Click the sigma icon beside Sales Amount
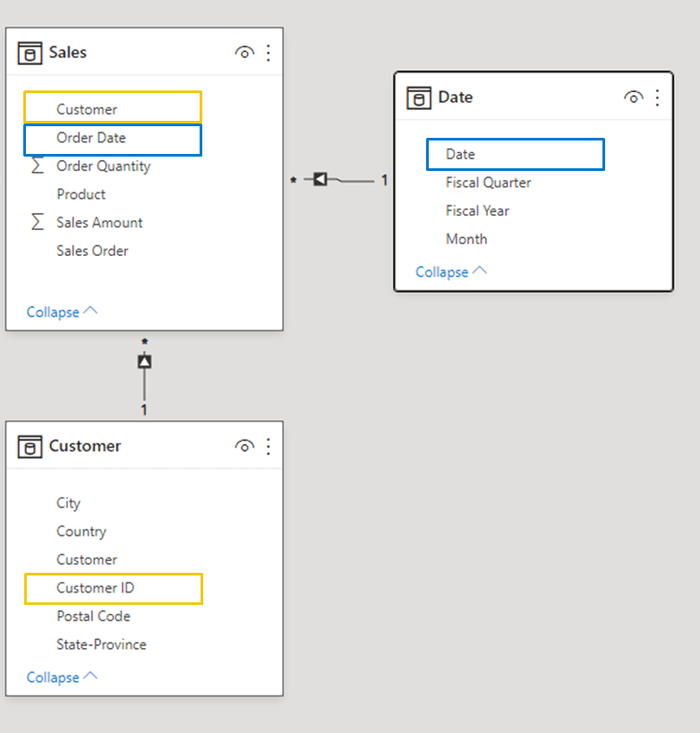The image size is (700, 733). coord(38,222)
